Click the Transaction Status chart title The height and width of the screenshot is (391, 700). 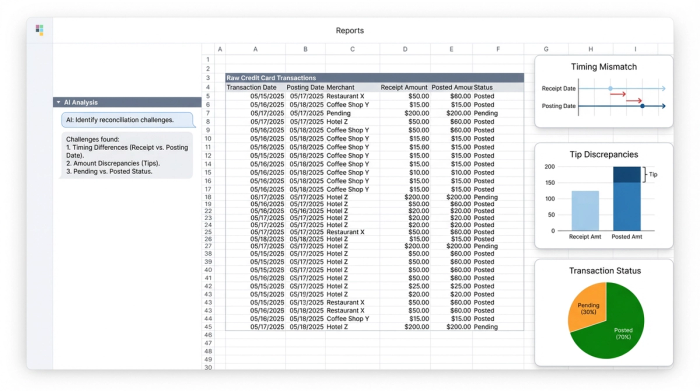605,271
